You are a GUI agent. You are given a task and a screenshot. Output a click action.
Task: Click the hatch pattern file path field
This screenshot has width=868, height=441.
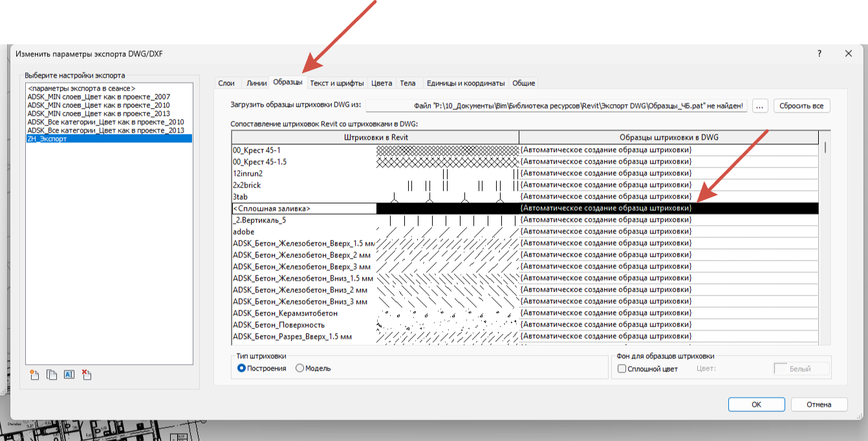[557, 105]
